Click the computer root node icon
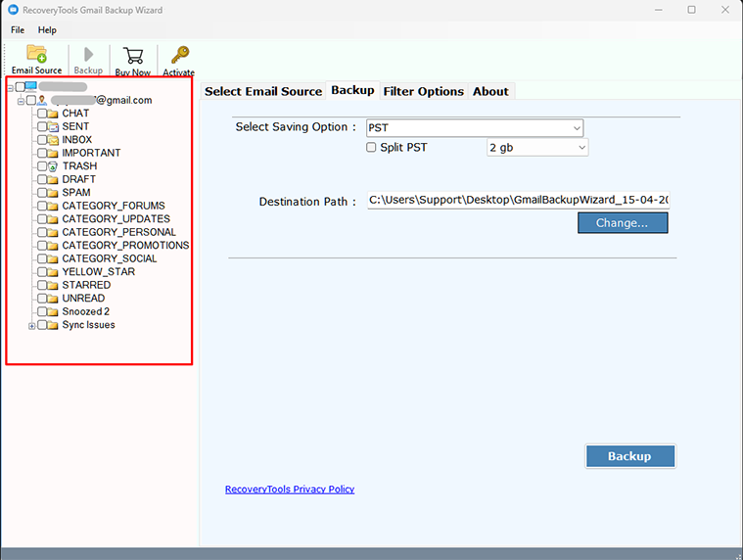Screen dimensions: 743x560 click(x=30, y=86)
